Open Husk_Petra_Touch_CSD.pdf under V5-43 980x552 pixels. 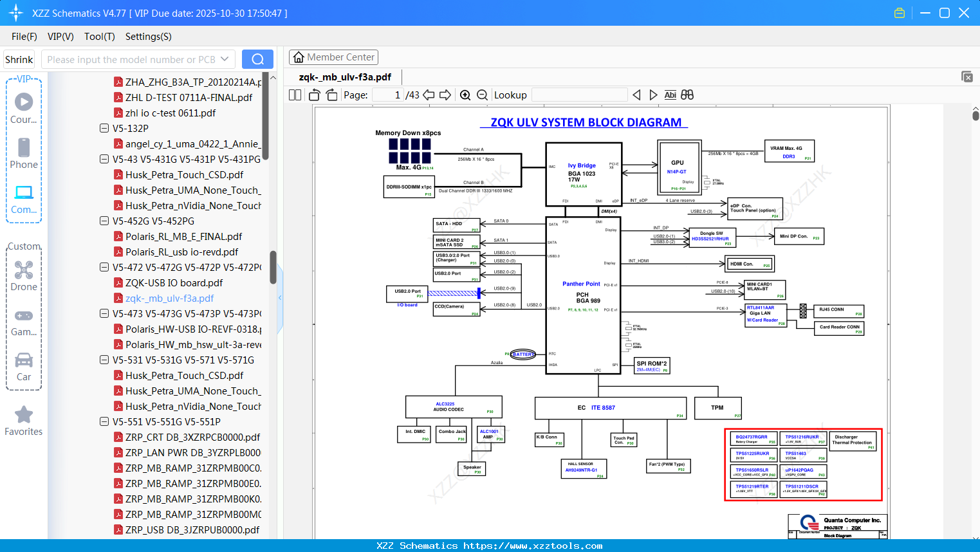(x=185, y=174)
